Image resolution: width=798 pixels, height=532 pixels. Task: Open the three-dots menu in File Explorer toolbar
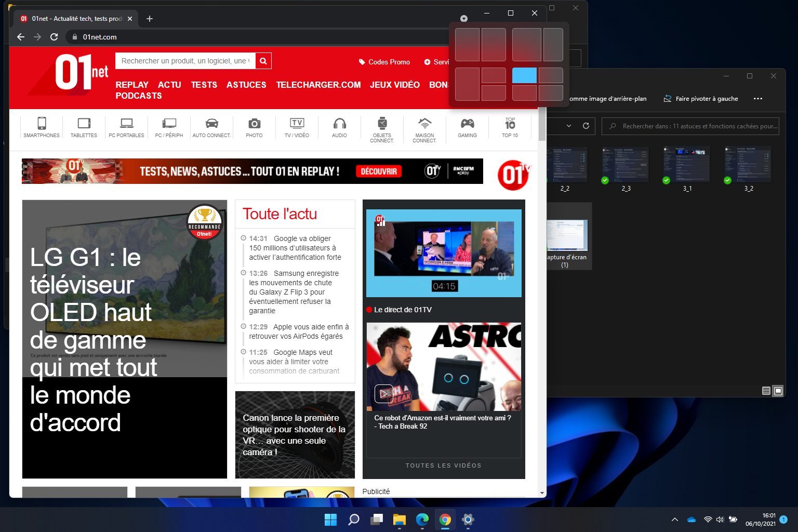758,98
